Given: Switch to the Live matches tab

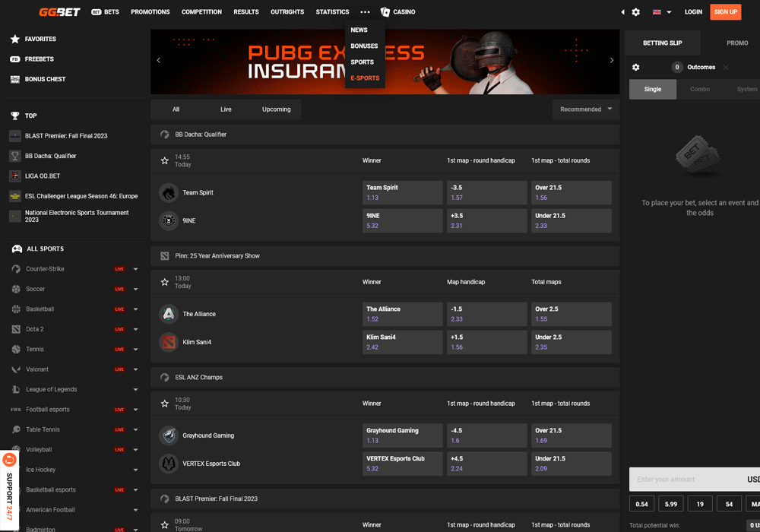Looking at the screenshot, I should (226, 109).
